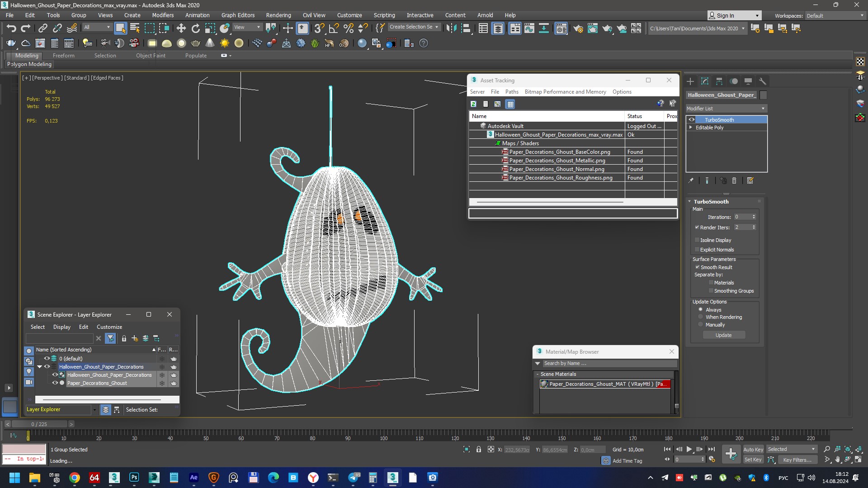Screen dimensions: 868x488
Task: Toggle the Smooth Result checkbox
Action: click(697, 267)
